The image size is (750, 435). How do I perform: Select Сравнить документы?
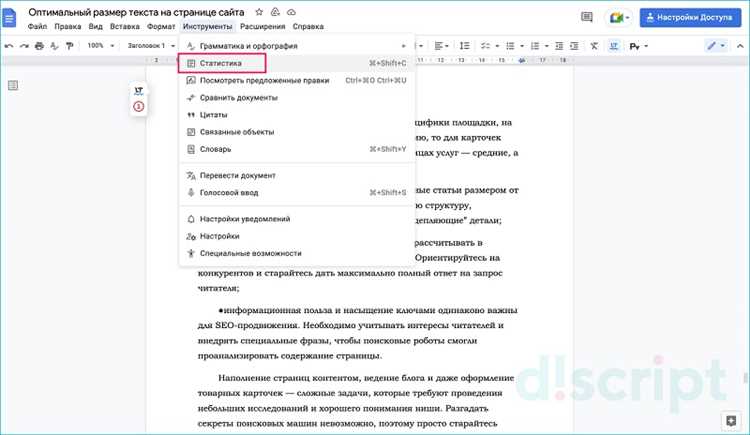tap(297, 98)
